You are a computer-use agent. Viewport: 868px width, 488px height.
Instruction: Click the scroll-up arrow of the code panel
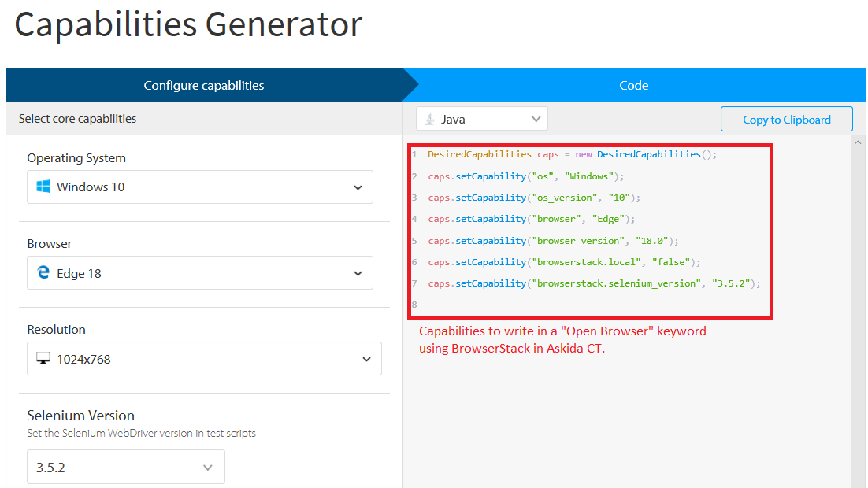pos(858,142)
